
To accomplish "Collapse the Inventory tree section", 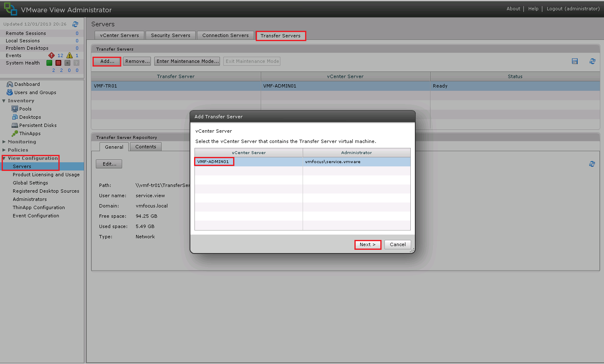I will (4, 101).
